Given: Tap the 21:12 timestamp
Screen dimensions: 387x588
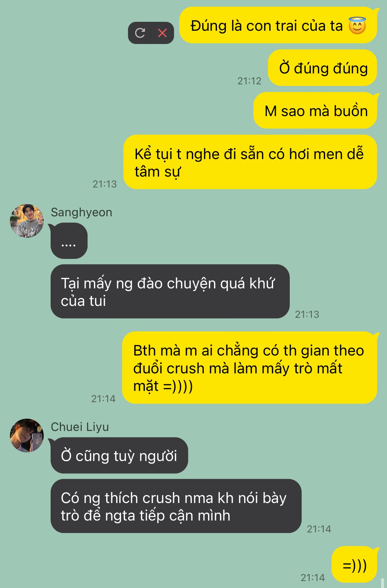Looking at the screenshot, I should (249, 81).
